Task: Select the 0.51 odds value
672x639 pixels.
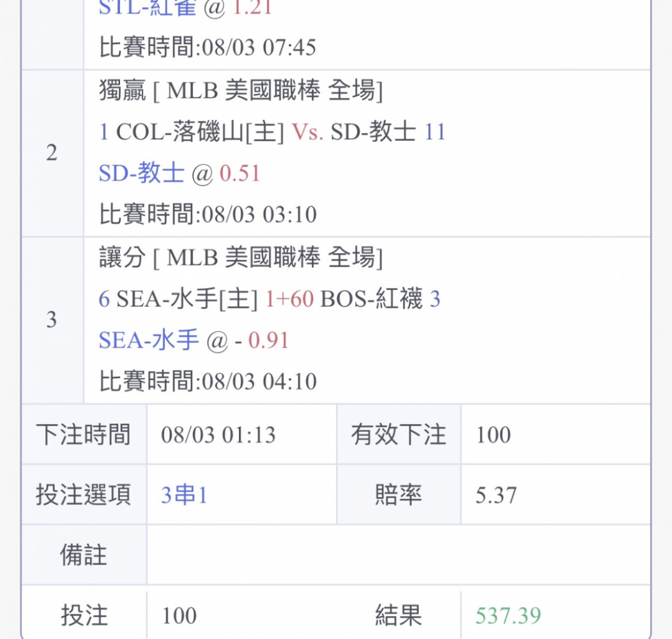Action: tap(240, 174)
